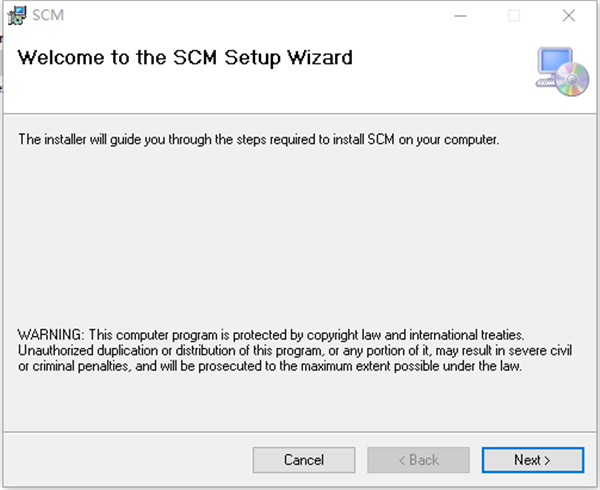Click the "SCM" window title text
600x490 pixels.
tap(45, 16)
